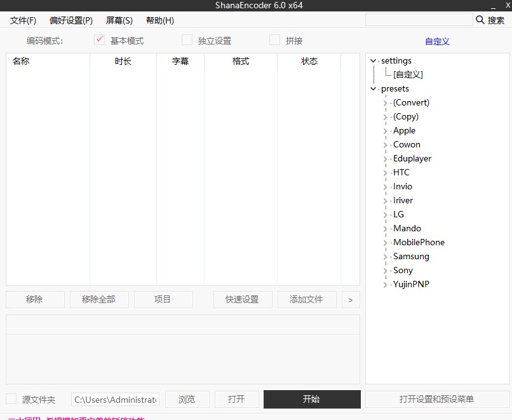The height and width of the screenshot is (420, 512).
Task: Click the 添加文件 button
Action: pyautogui.click(x=307, y=299)
